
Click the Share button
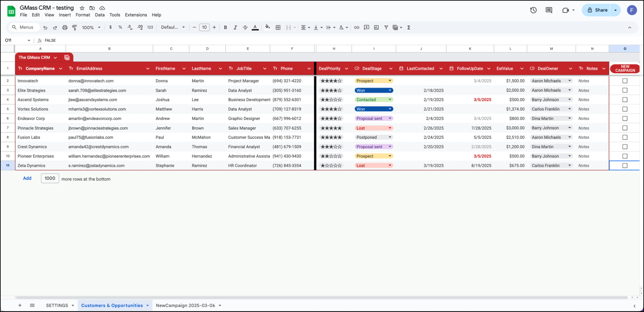click(597, 10)
